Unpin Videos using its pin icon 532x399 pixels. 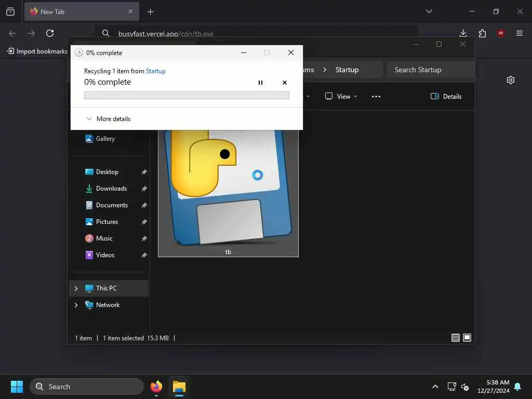click(144, 255)
